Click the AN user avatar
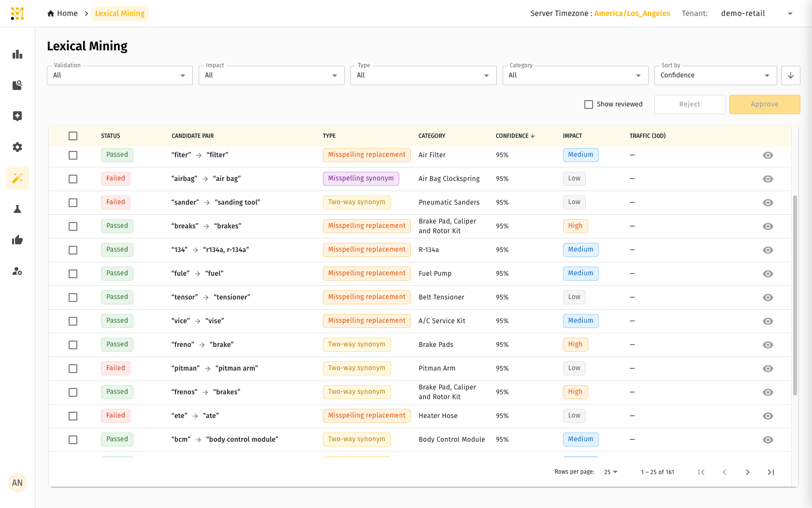The height and width of the screenshot is (508, 812). (x=17, y=483)
